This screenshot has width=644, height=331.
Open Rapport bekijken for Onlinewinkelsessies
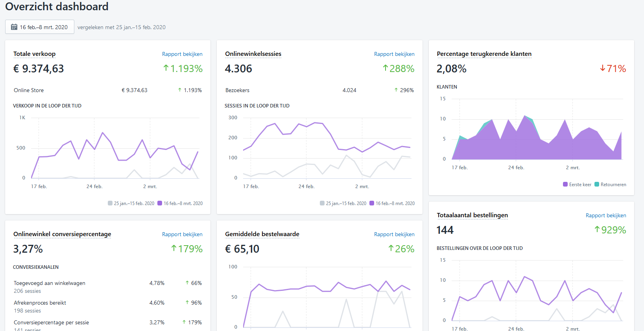click(394, 54)
